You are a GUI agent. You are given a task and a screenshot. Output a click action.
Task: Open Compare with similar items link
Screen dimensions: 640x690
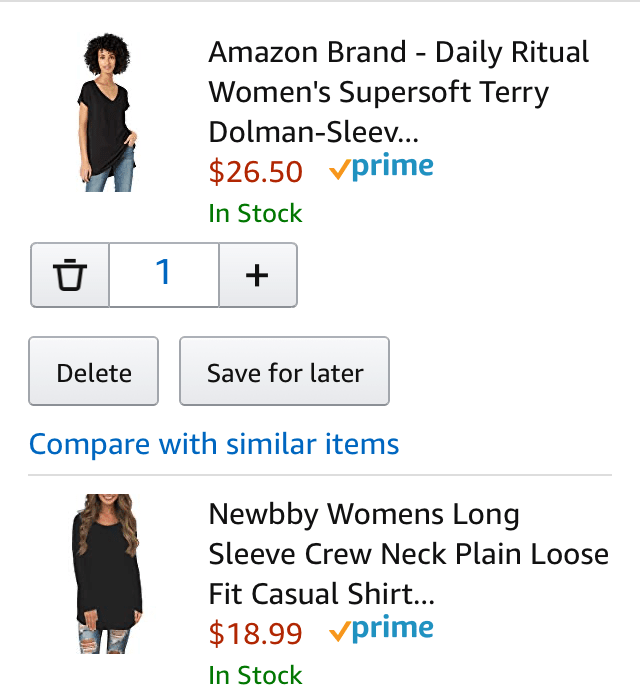(214, 443)
